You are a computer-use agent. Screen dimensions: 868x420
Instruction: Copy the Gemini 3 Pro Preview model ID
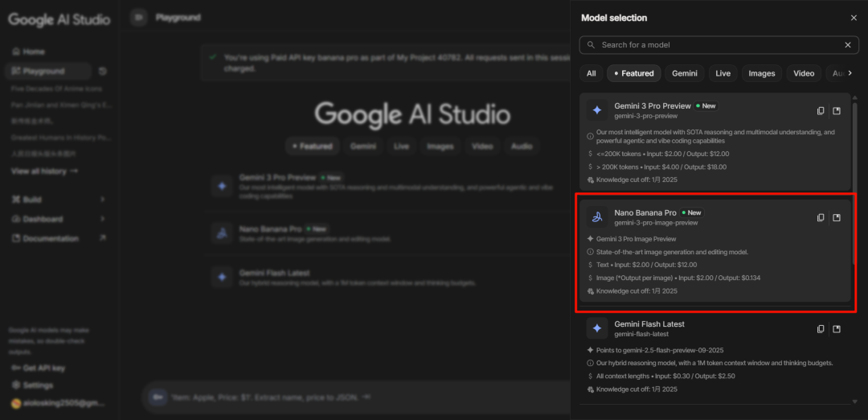coord(821,111)
